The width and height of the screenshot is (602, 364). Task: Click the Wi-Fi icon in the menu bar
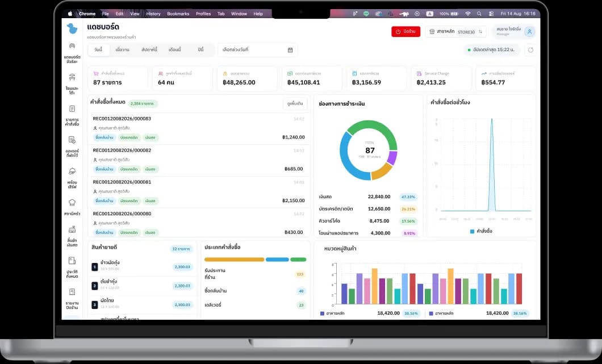pyautogui.click(x=467, y=14)
